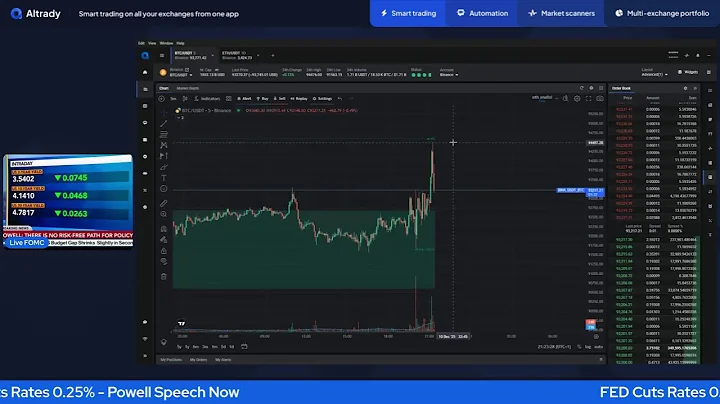
Task: Open the My Alerts tab
Action: pyautogui.click(x=223, y=360)
